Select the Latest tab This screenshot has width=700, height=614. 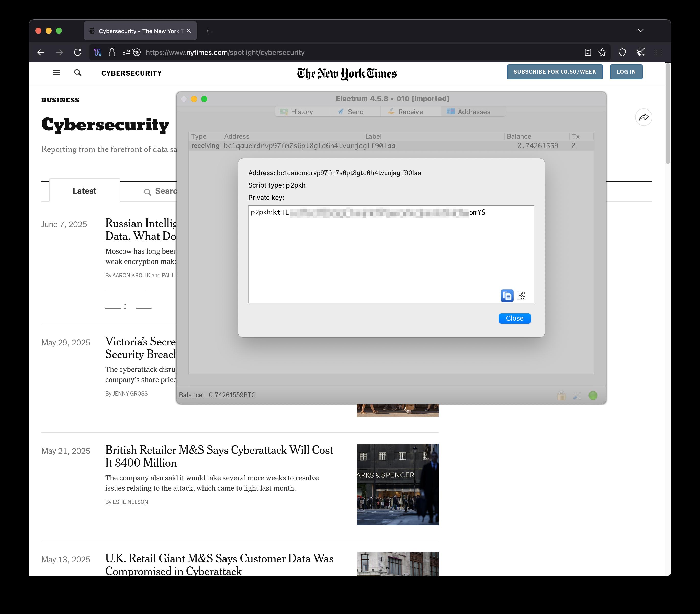pos(84,191)
